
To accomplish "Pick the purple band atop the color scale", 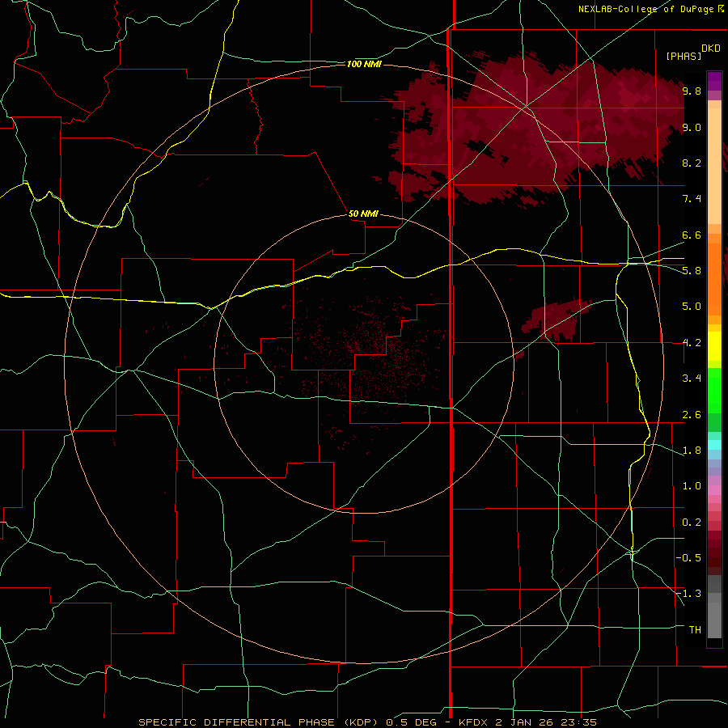I will pos(714,81).
